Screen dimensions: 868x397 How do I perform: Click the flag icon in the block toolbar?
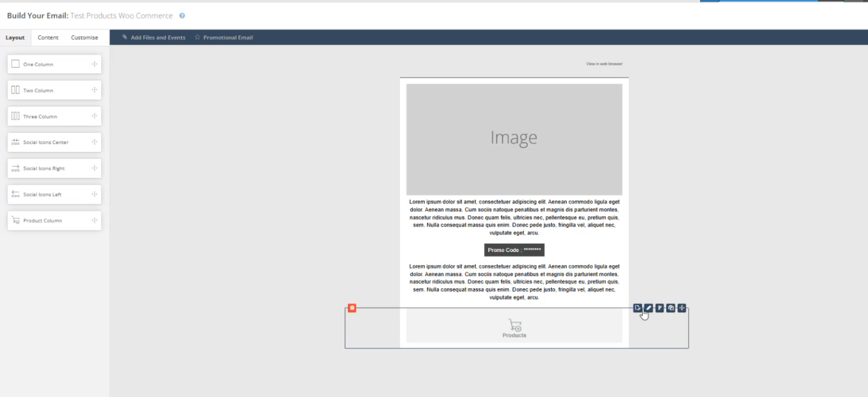click(659, 308)
